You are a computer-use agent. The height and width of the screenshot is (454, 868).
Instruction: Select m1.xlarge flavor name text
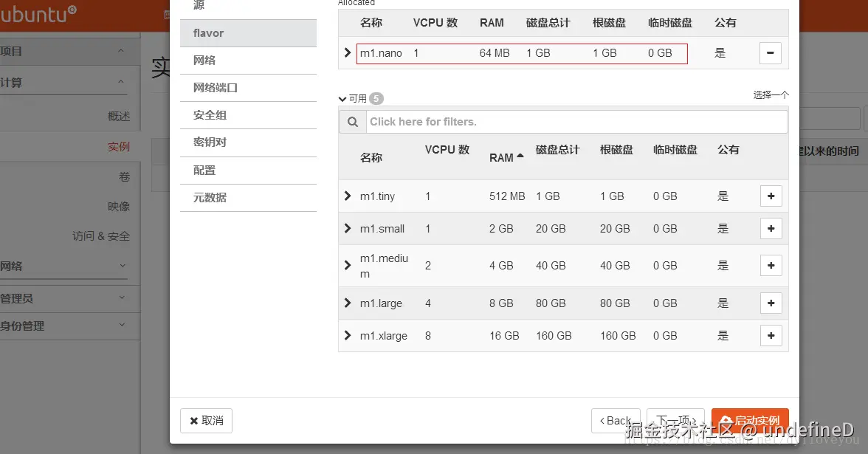(x=384, y=336)
